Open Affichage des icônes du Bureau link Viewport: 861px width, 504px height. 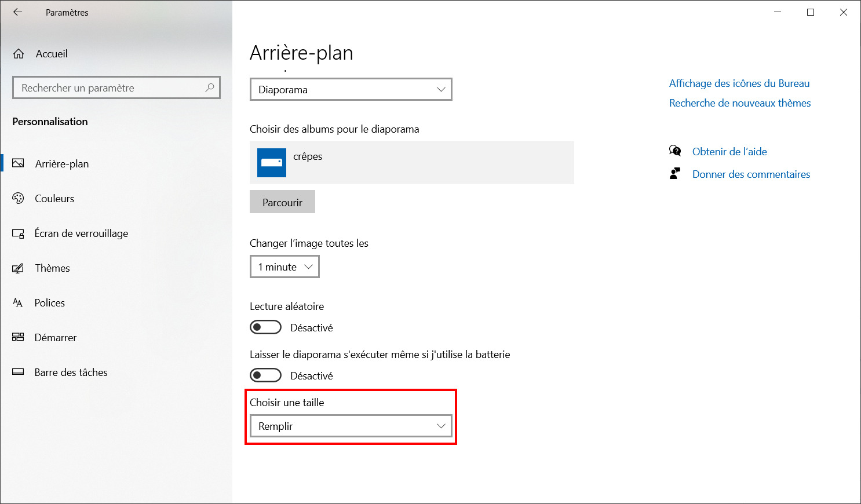coord(739,83)
